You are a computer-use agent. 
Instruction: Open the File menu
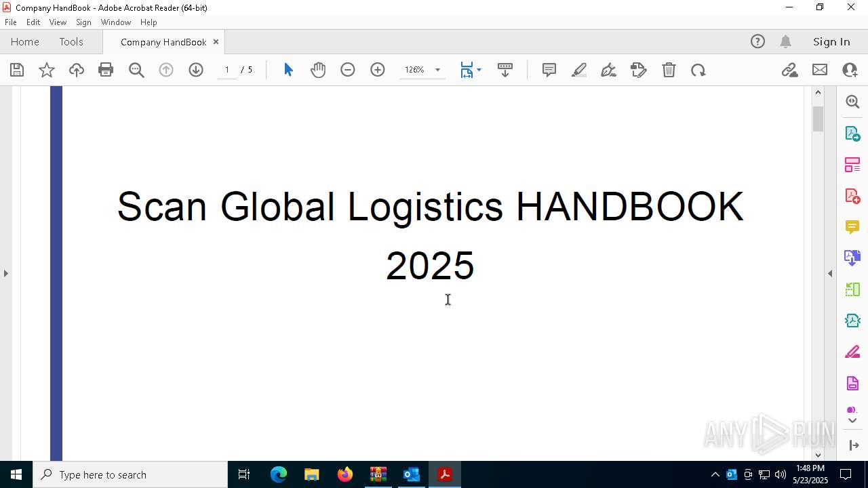point(11,22)
